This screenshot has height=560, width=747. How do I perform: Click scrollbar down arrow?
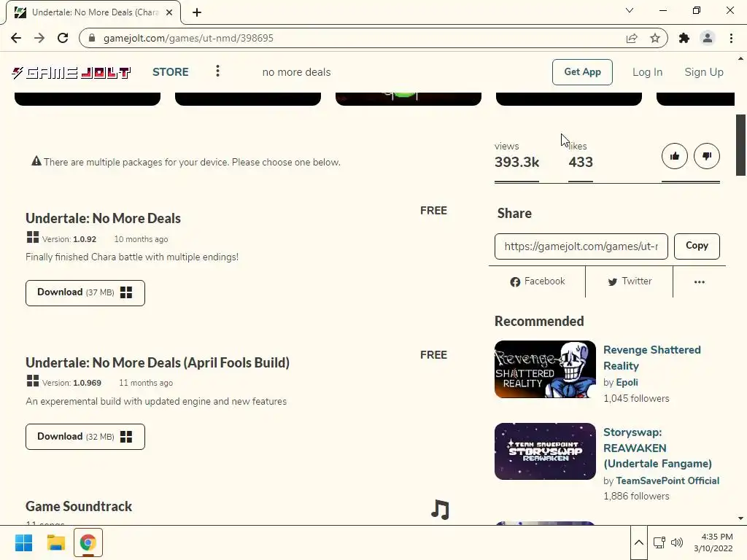coord(740,518)
